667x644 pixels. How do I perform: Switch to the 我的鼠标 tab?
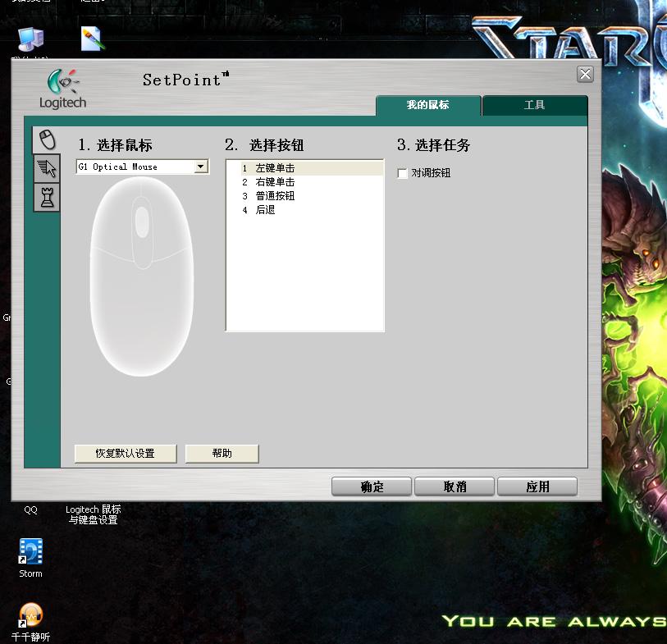428,106
